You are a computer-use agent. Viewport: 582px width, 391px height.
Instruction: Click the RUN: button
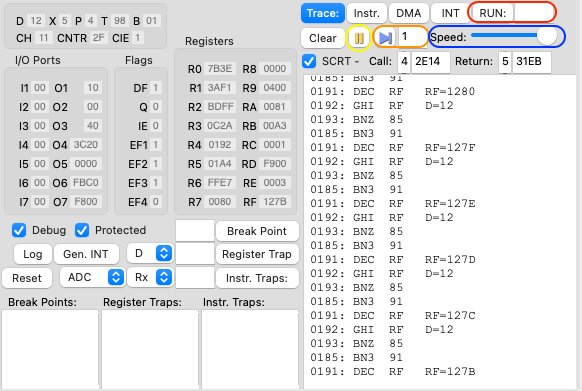(x=493, y=13)
